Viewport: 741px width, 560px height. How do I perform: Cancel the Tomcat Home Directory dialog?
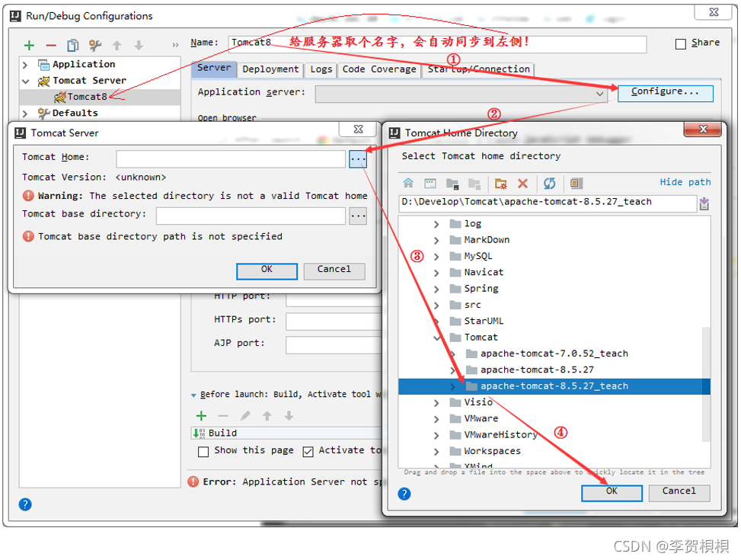(x=679, y=492)
